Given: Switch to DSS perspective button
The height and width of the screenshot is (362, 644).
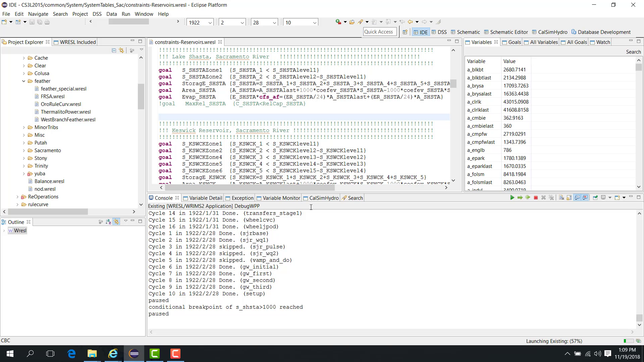Looking at the screenshot, I should (x=439, y=32).
